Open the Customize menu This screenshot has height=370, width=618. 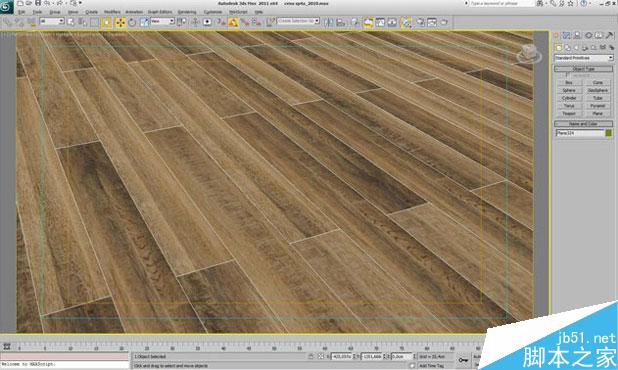(213, 12)
